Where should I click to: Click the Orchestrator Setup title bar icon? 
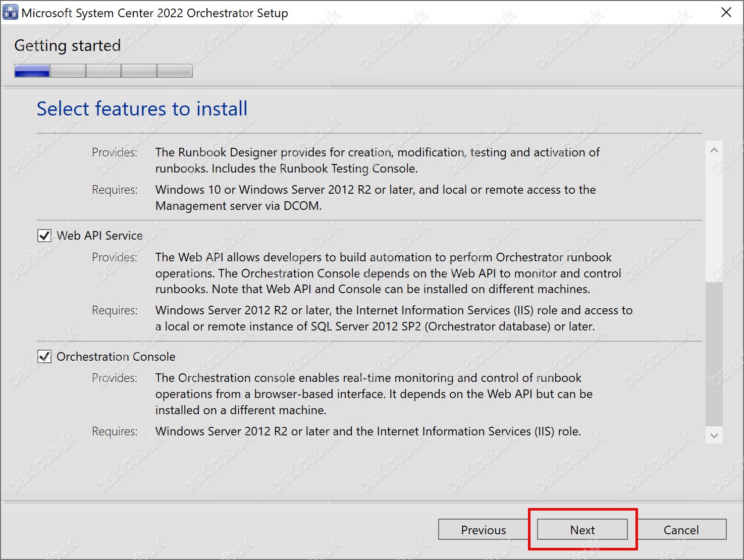pyautogui.click(x=10, y=12)
